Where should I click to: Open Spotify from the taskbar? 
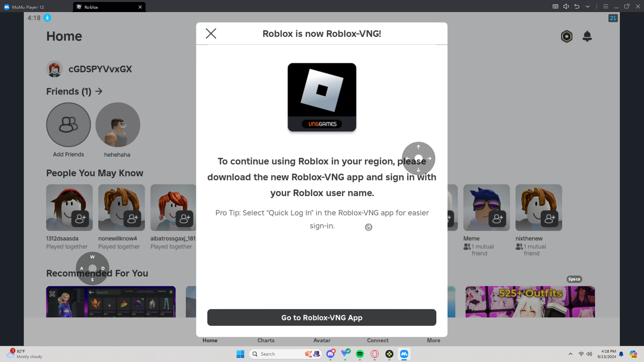pyautogui.click(x=360, y=354)
